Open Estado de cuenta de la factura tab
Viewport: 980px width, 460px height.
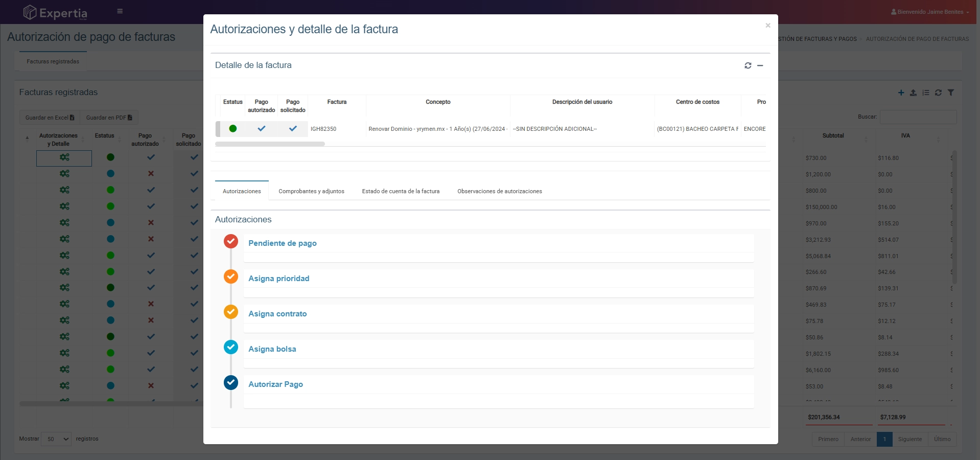tap(401, 191)
